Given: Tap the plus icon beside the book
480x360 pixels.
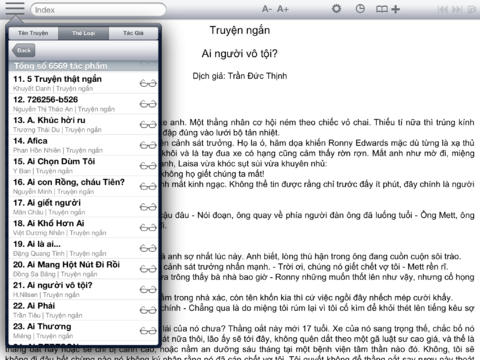Looking at the screenshot, I should pos(396,9).
